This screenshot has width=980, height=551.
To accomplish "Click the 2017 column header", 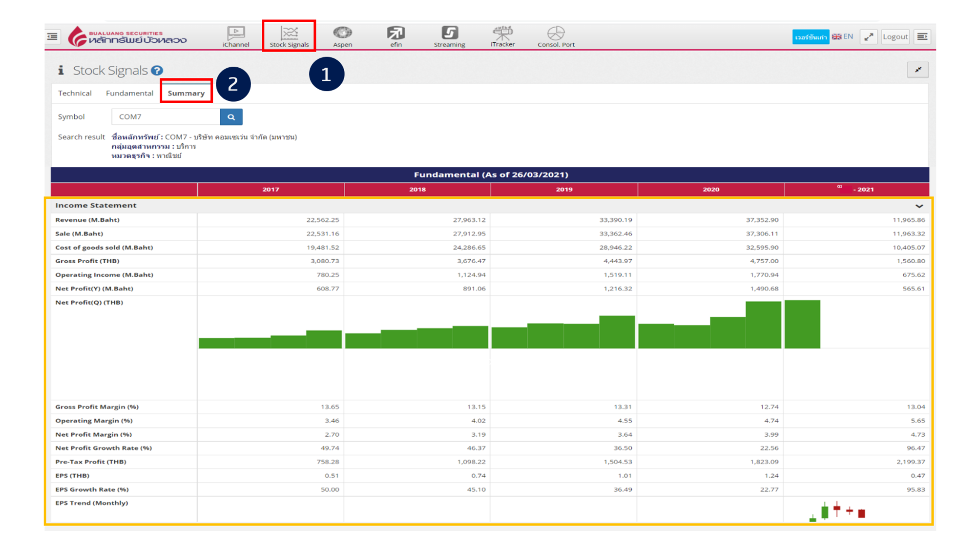I will tap(271, 189).
